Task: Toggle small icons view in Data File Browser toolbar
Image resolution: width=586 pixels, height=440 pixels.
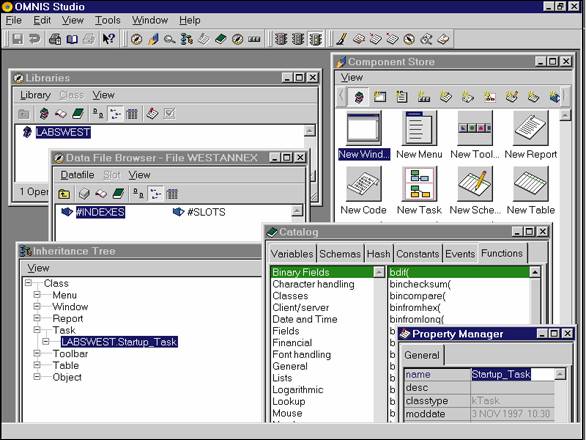Action: pos(138,194)
